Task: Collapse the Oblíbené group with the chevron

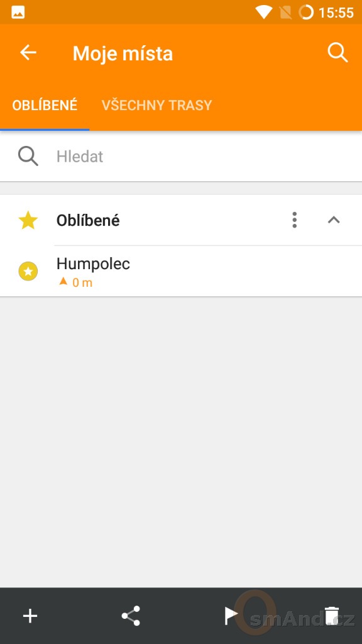Action: (x=334, y=220)
